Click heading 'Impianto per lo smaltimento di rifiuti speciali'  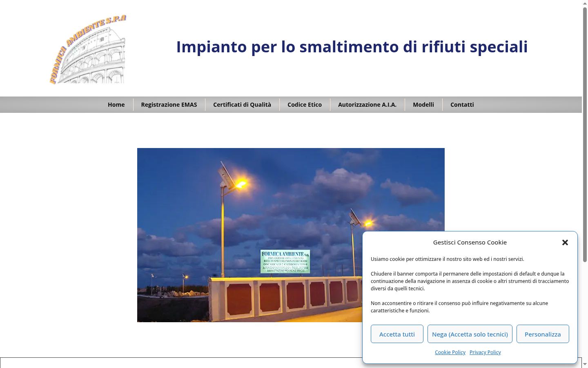coord(352,47)
